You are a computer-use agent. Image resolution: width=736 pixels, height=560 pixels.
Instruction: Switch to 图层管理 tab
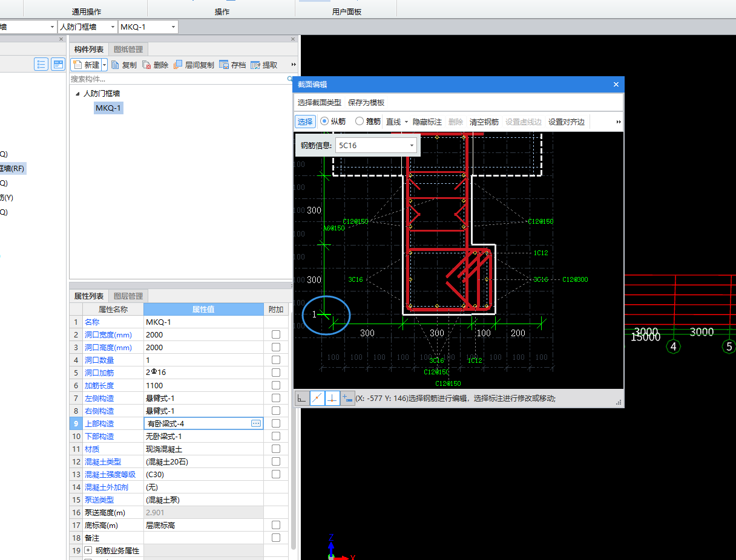pyautogui.click(x=128, y=296)
